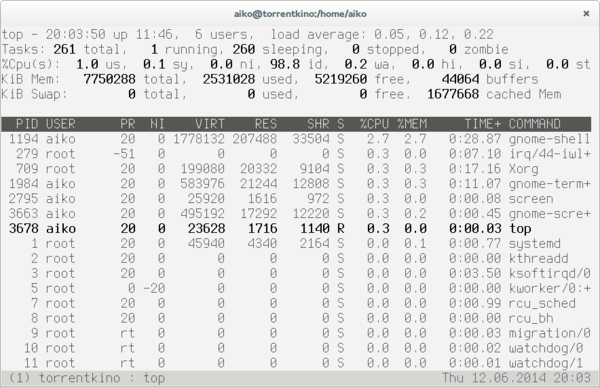Click the %CPU column header
600x387 pixels.
(x=374, y=124)
